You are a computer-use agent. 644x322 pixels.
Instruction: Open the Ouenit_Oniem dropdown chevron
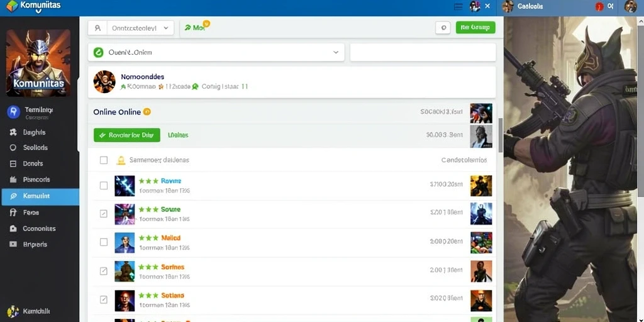click(x=336, y=53)
